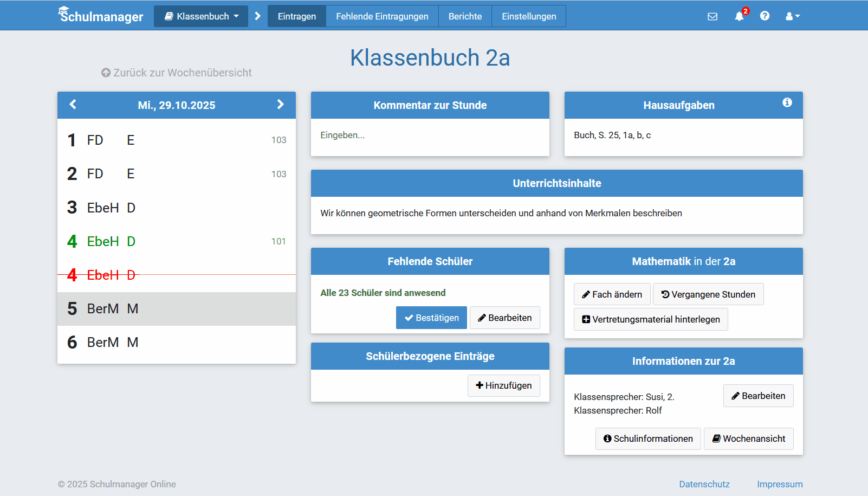Click breadcrumb chevron after Klassenbuch
The height and width of the screenshot is (496, 868).
(258, 16)
